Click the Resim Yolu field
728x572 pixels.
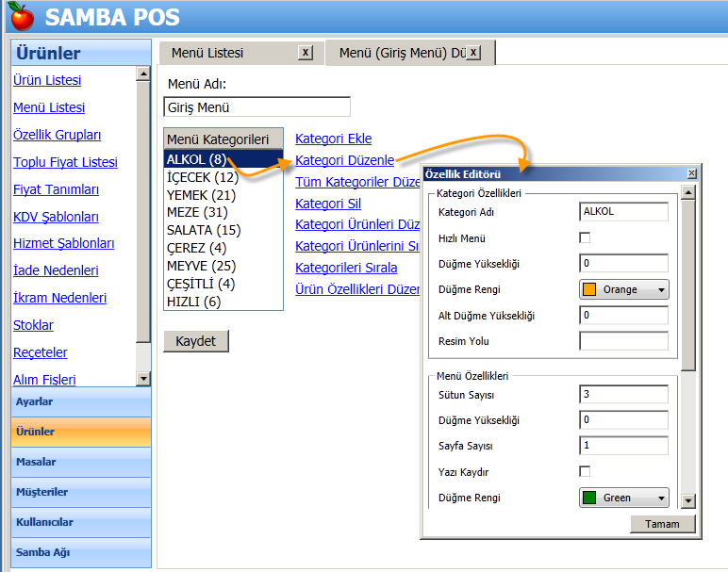(623, 341)
